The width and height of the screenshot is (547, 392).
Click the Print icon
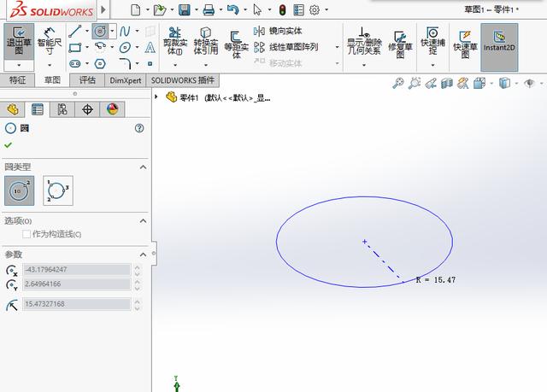point(209,9)
